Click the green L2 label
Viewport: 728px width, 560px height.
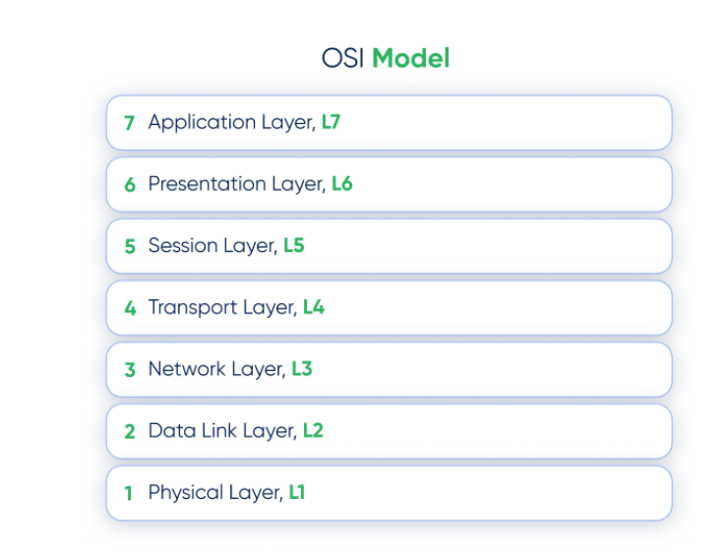coord(313,431)
